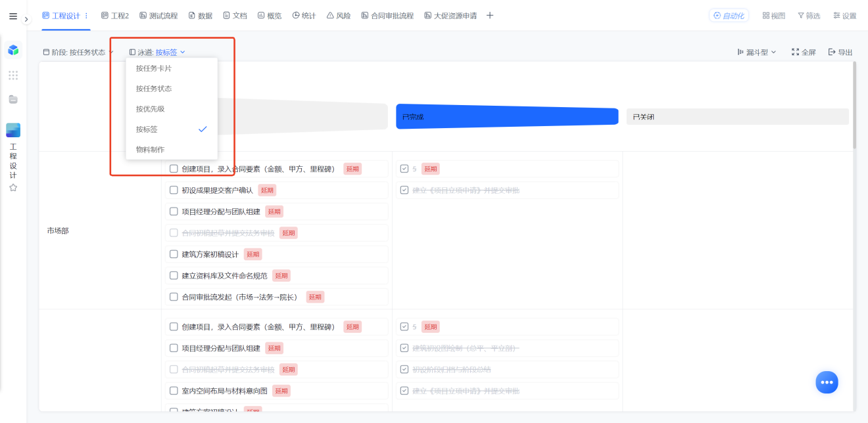
Task: Add a new view tab with the plus icon
Action: click(490, 16)
